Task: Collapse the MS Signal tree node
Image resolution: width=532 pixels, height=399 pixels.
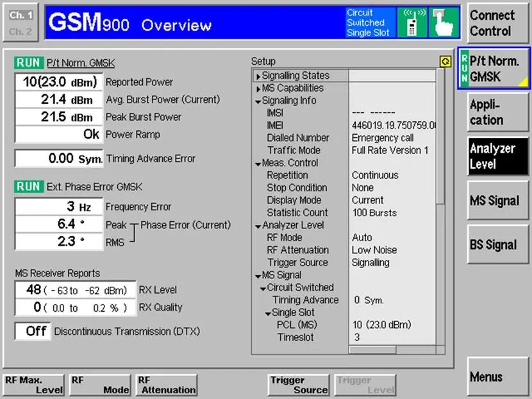Action: point(258,276)
